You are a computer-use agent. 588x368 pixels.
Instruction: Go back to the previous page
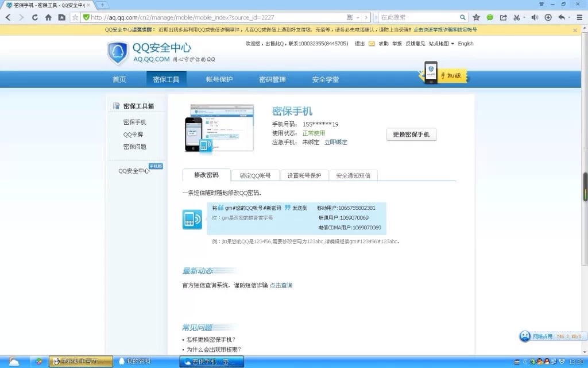[x=8, y=17]
